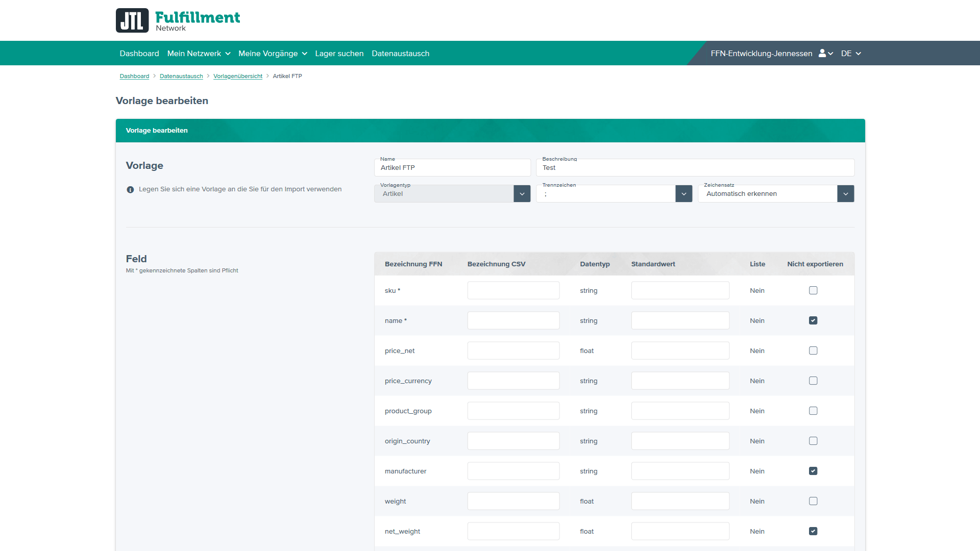
Task: Open Datenaustausch in the navigation bar
Action: (x=400, y=54)
